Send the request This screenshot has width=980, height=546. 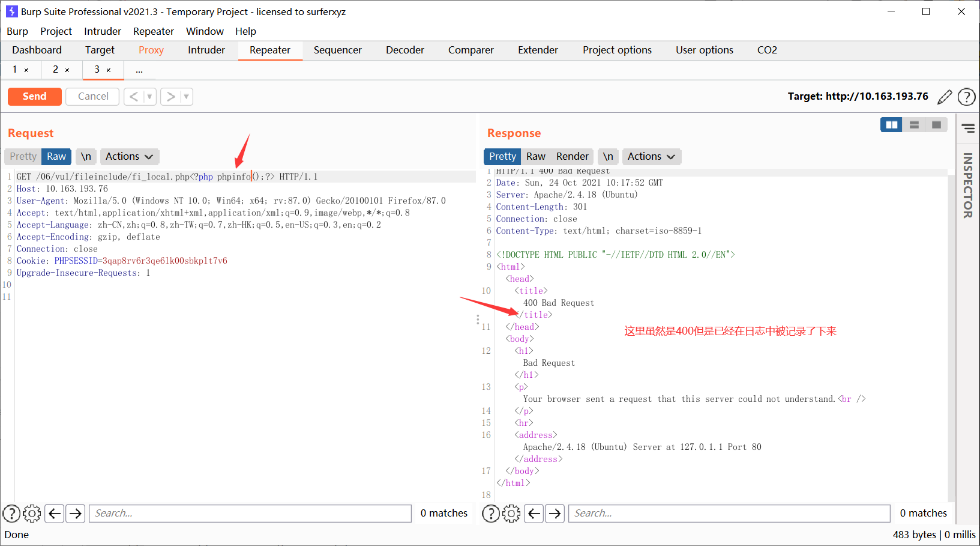click(x=35, y=97)
